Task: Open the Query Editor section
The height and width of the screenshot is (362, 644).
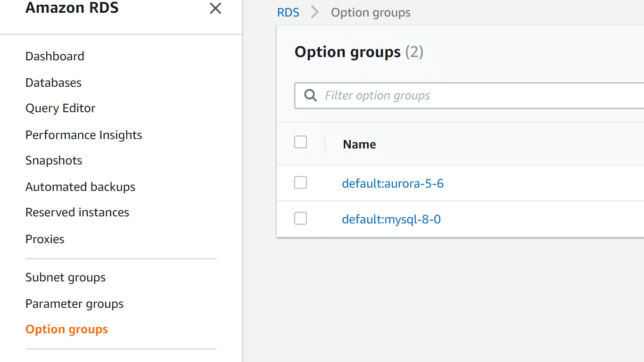Action: coord(60,108)
